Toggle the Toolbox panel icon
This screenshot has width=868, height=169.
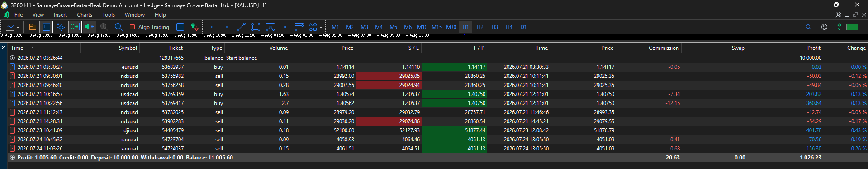point(46,27)
